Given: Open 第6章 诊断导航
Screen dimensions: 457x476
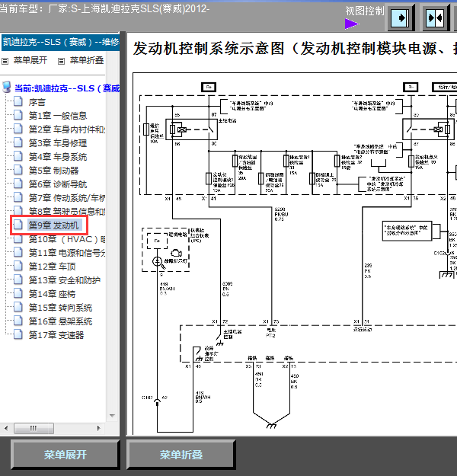Looking at the screenshot, I should (58, 184).
